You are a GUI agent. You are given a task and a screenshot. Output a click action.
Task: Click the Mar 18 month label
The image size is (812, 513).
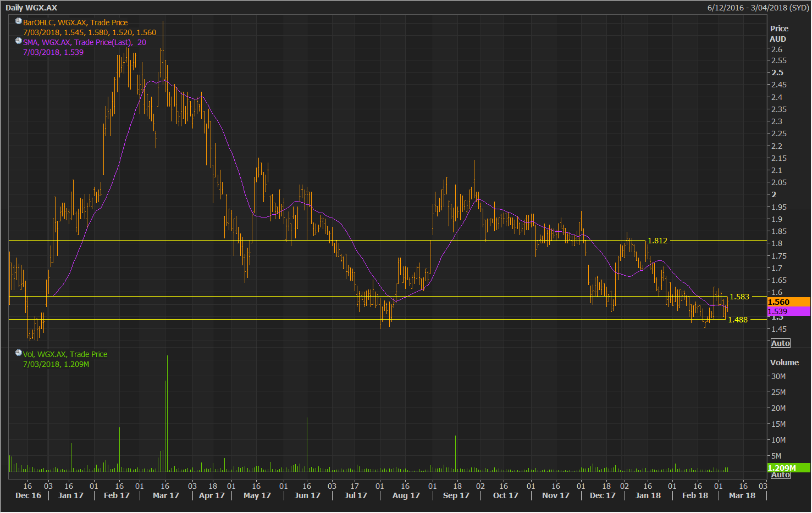coord(742,495)
